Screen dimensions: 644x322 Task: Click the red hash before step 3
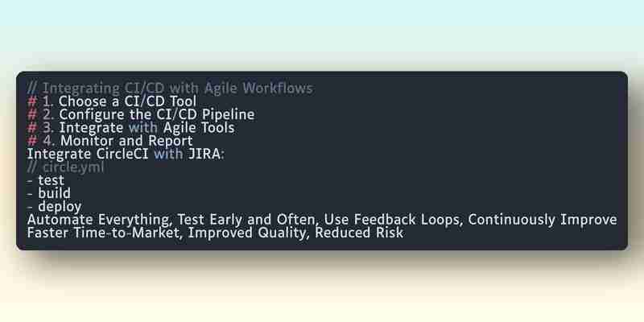pos(32,128)
